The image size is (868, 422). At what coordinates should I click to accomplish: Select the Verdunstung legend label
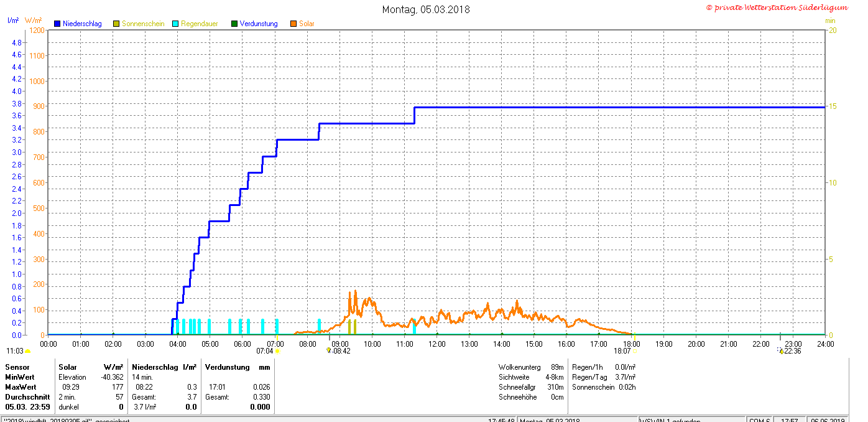click(x=259, y=24)
